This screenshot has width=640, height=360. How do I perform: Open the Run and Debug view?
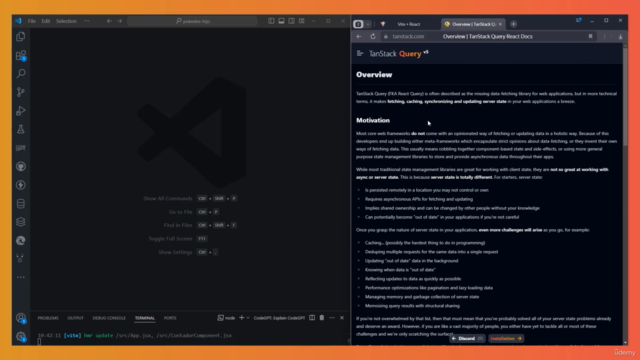coord(20,111)
